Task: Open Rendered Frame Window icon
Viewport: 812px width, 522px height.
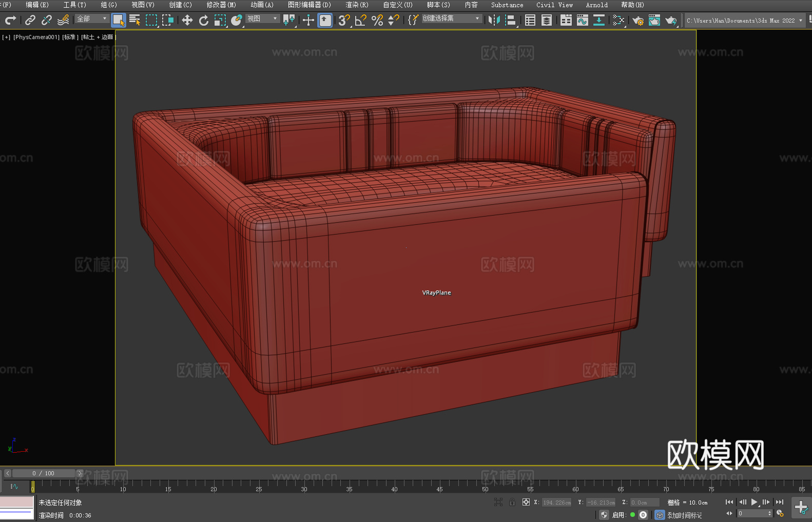Action: coord(654,20)
